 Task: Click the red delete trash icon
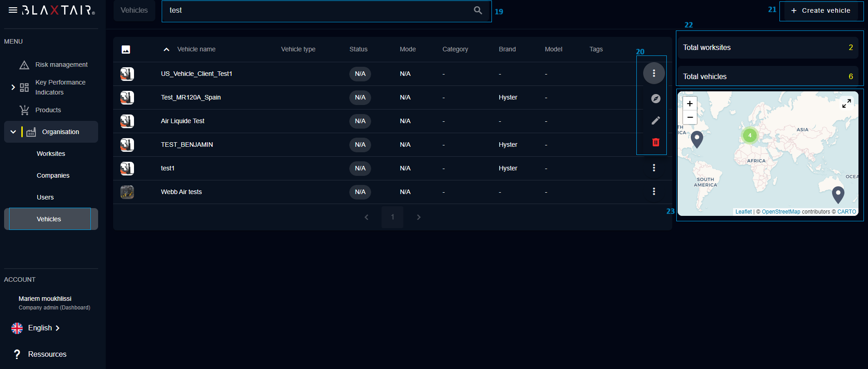pyautogui.click(x=655, y=142)
